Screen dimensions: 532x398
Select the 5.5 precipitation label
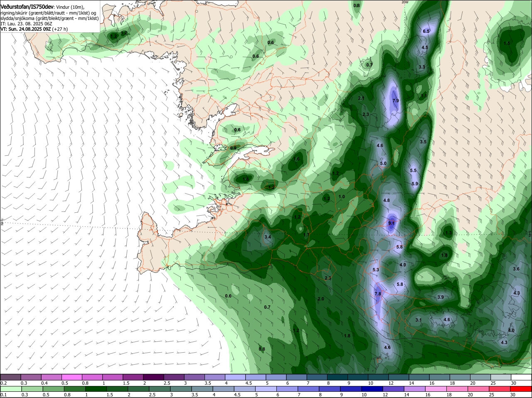pos(413,170)
